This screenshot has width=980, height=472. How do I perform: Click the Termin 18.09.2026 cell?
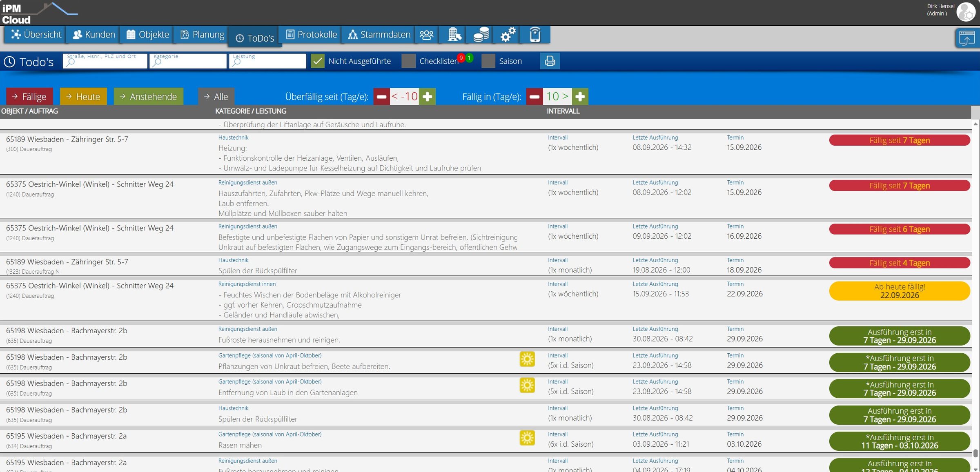point(744,270)
